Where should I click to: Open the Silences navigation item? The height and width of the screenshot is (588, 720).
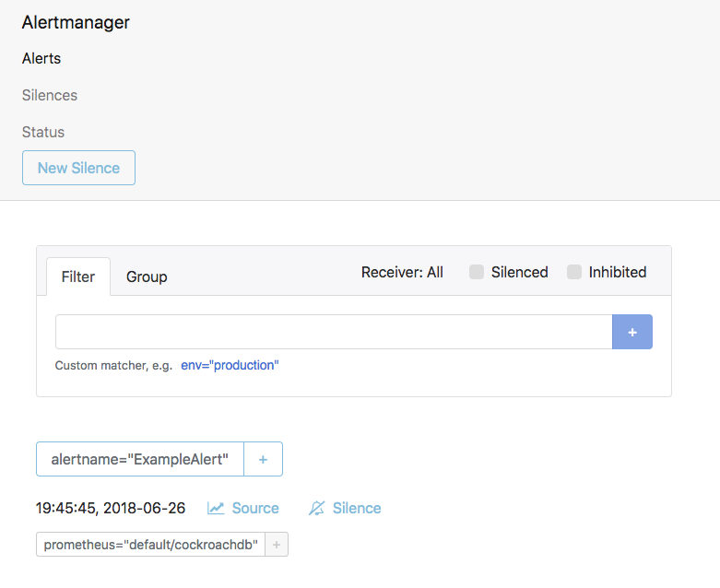[50, 95]
